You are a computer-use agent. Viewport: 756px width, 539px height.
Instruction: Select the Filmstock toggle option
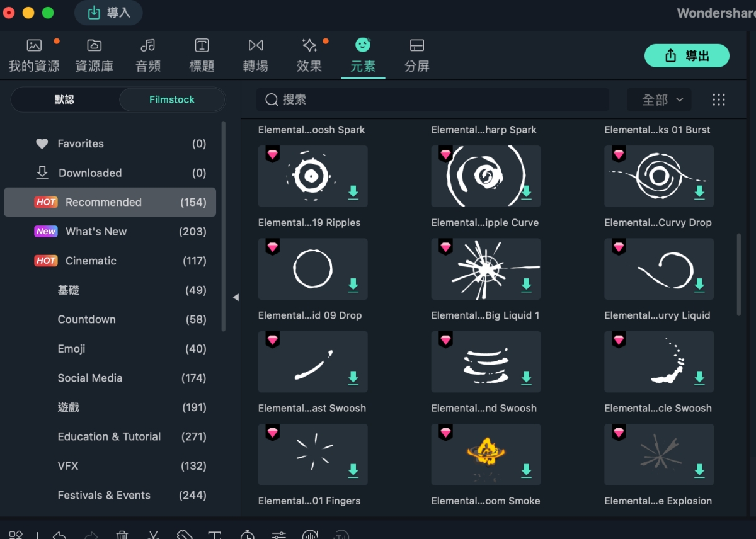(171, 99)
